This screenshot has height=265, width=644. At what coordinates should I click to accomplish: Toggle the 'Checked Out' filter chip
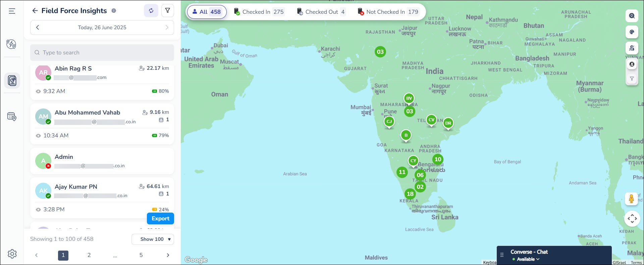pos(321,12)
